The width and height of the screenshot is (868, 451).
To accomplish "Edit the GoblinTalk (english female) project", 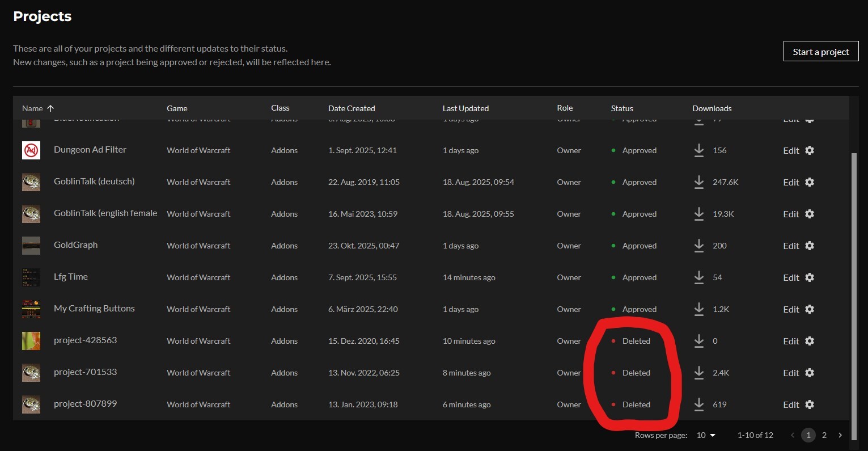I will (x=791, y=214).
